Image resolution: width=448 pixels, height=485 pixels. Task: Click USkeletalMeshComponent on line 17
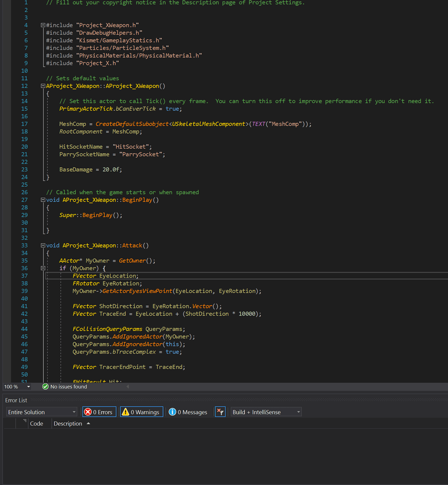coord(208,124)
